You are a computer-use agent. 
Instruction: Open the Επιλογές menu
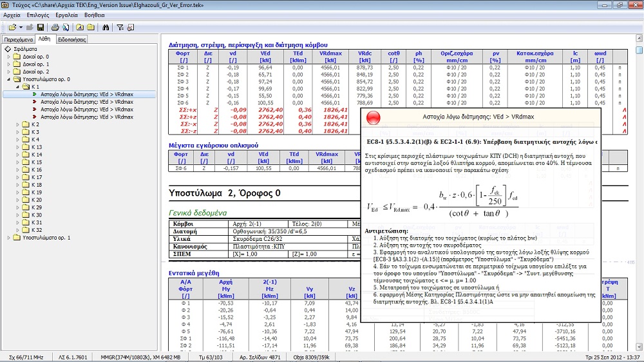(x=38, y=15)
